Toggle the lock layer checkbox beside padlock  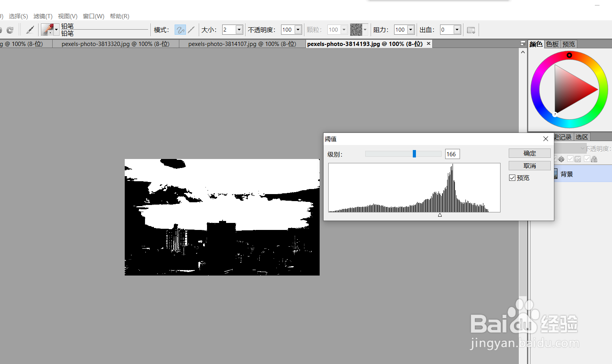coord(587,159)
